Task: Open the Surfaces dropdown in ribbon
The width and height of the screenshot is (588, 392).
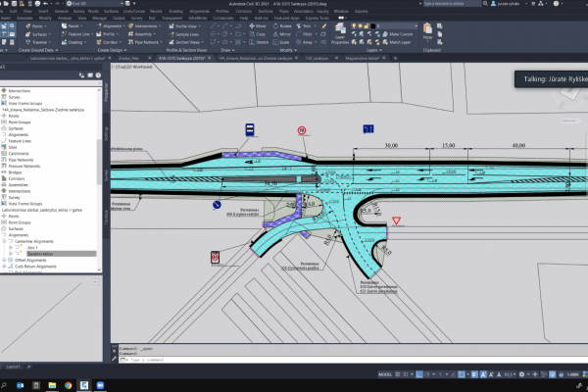Action: [37, 34]
